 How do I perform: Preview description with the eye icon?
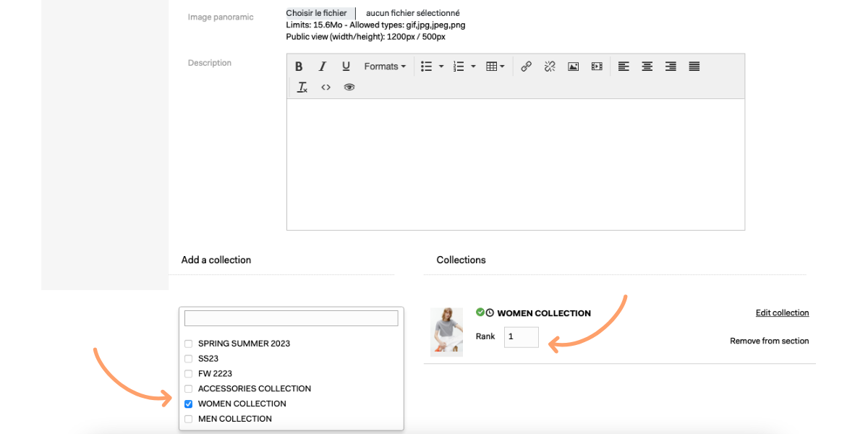click(349, 88)
